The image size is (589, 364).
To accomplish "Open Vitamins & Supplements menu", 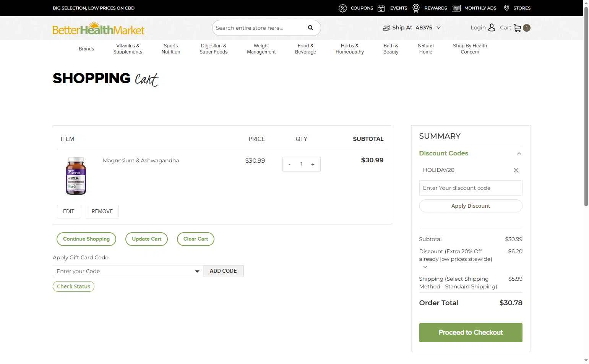I will (x=128, y=49).
